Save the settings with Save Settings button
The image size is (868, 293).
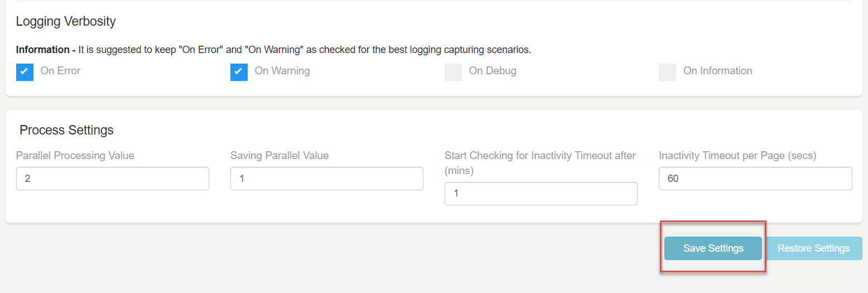pos(713,248)
